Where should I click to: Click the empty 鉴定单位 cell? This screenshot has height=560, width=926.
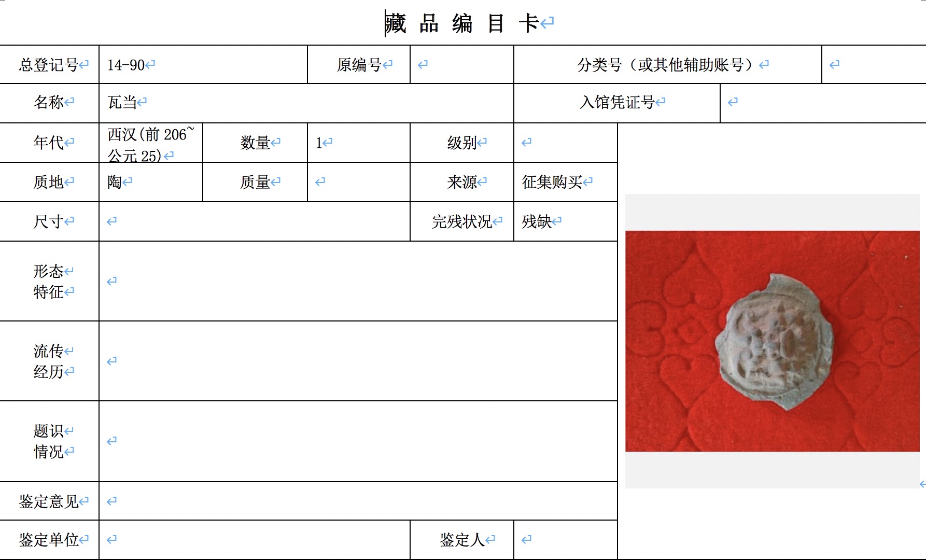click(255, 540)
